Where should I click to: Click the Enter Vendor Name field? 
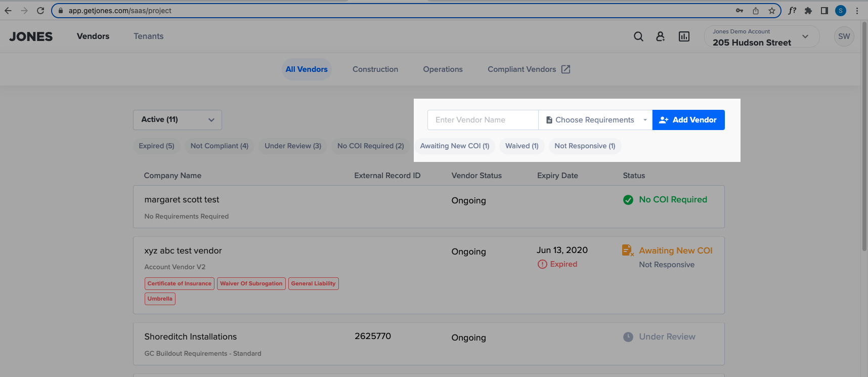483,120
